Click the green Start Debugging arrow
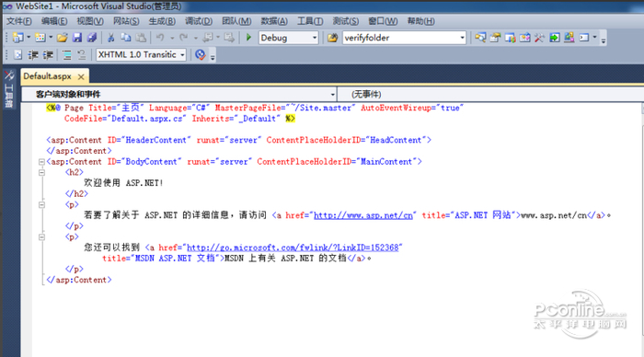Screen dimensions: 644x357 [x=248, y=38]
